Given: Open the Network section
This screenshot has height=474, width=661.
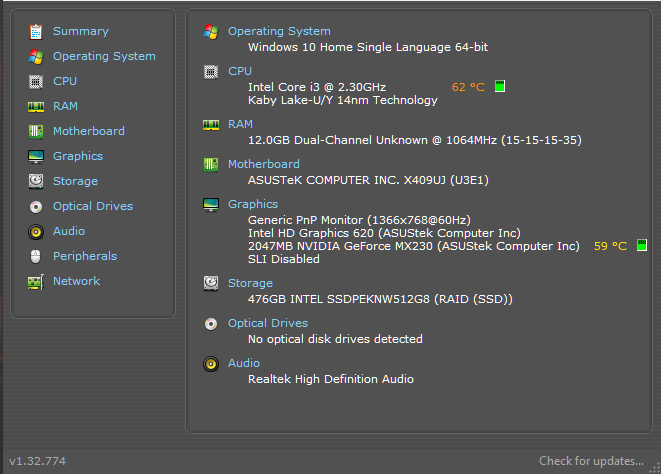Looking at the screenshot, I should pos(76,281).
